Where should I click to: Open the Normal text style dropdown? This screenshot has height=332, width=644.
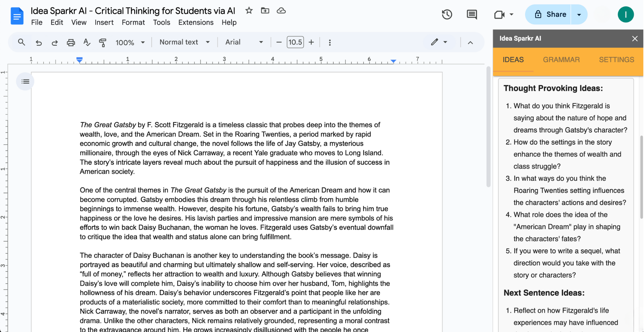pyautogui.click(x=184, y=42)
